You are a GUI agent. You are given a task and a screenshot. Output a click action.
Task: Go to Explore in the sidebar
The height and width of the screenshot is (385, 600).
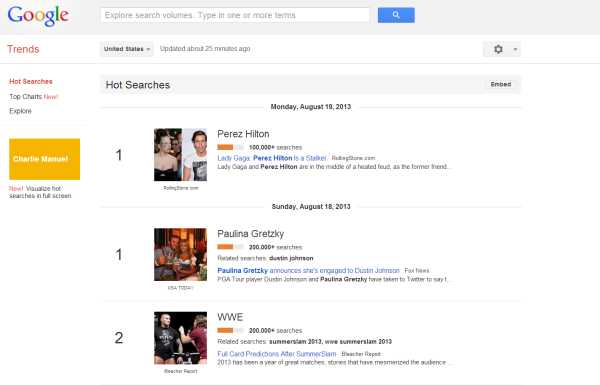point(20,111)
